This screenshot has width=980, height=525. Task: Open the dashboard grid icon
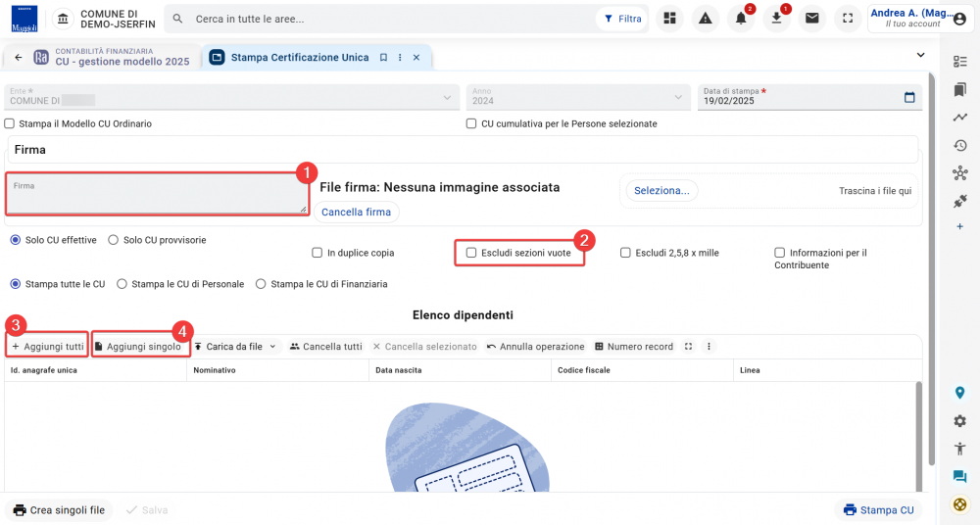669,19
